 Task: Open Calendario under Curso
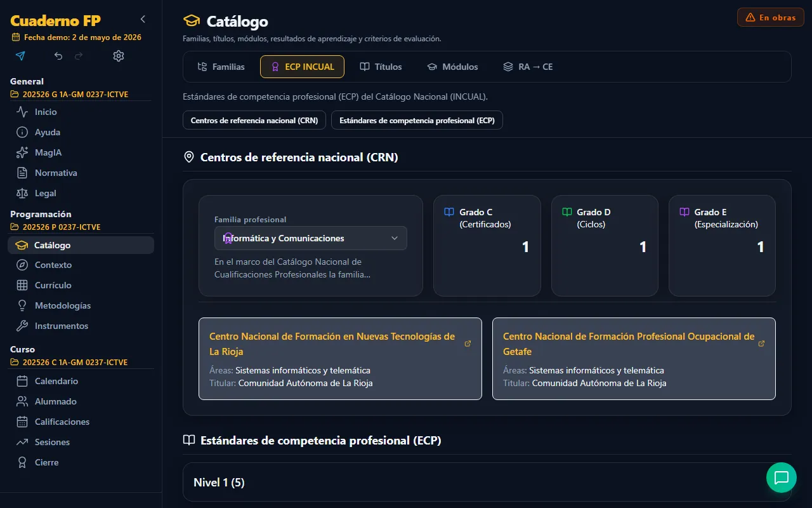pyautogui.click(x=81, y=381)
